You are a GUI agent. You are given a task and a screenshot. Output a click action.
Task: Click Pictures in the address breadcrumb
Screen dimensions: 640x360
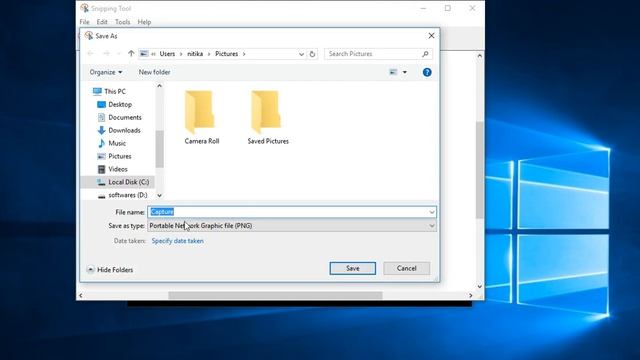tap(227, 54)
